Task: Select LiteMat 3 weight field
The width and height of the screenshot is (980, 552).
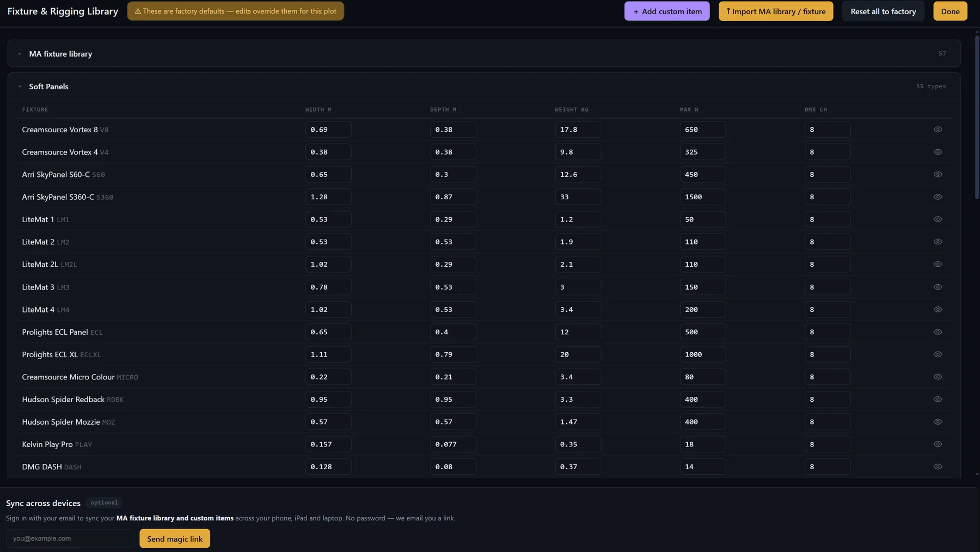Action: (x=578, y=287)
